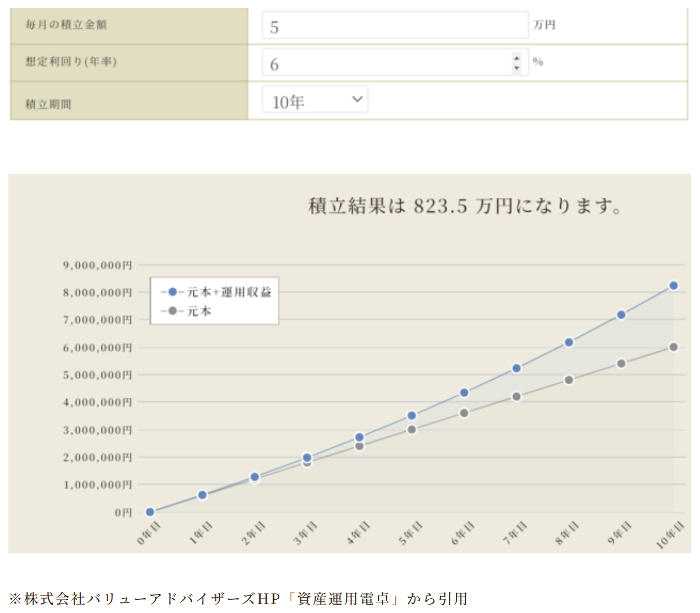
Task: Click the blue data point at 2年目
Action: point(255,477)
